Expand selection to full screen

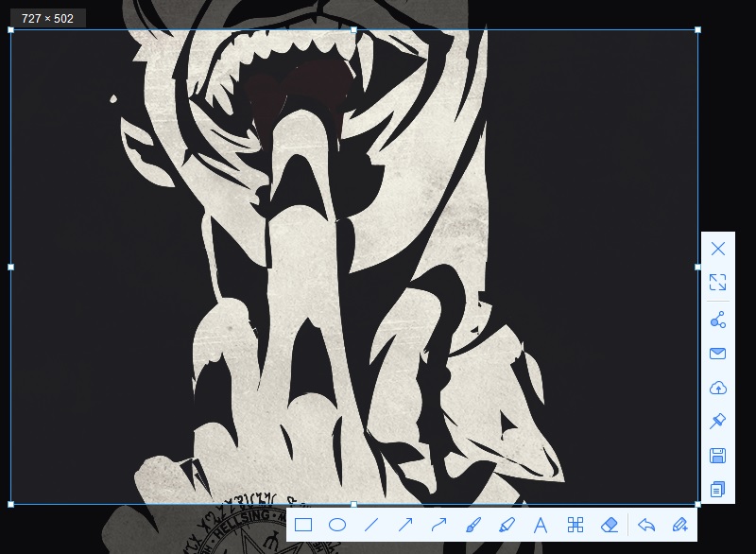[x=718, y=282]
